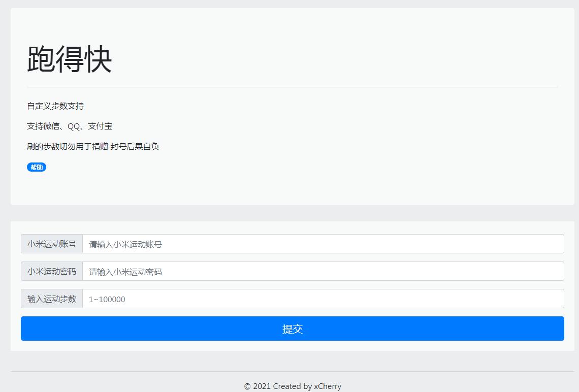Viewport: 579px width, 392px height.
Task: Click the 输入运动步数 field label
Action: [51, 299]
